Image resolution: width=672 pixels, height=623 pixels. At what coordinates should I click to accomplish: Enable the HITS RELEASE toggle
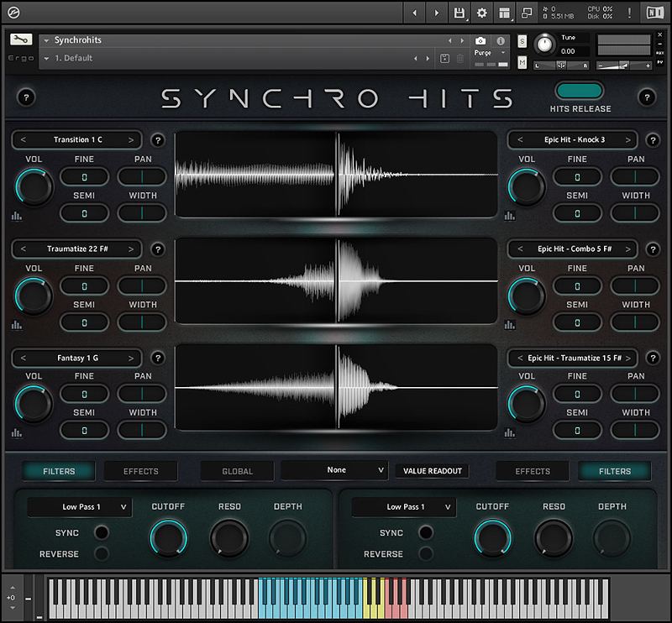tap(578, 92)
